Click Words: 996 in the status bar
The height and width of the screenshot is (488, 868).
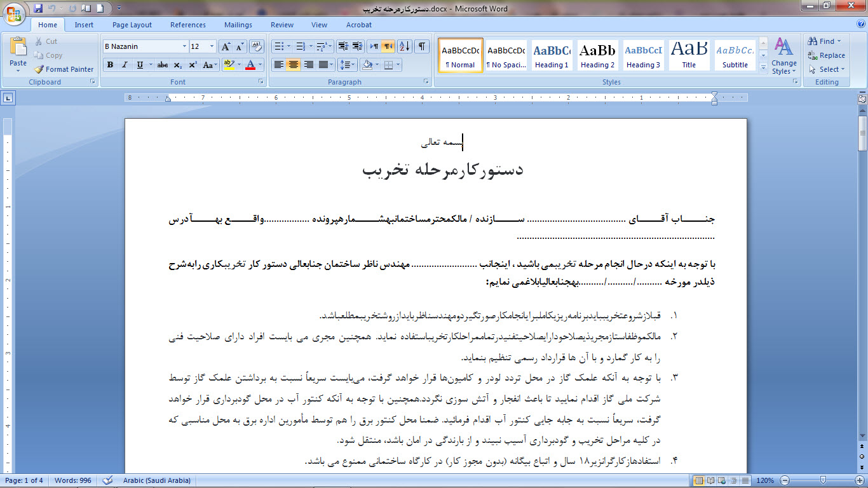tap(72, 480)
